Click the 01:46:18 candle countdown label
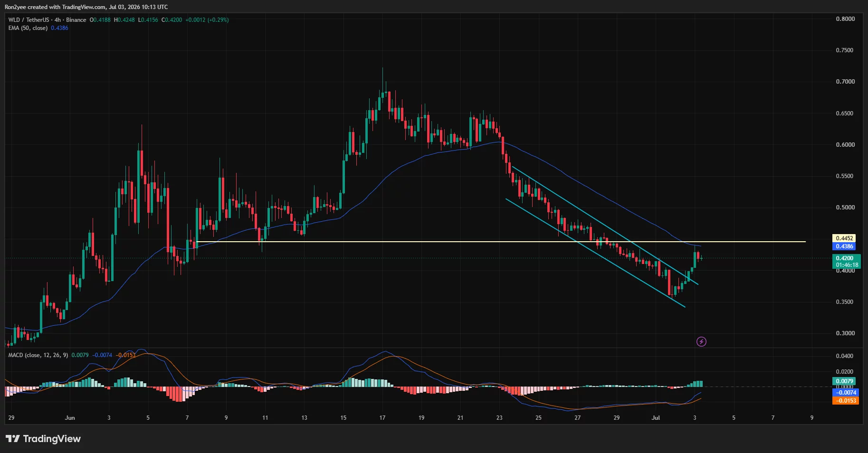 [847, 265]
